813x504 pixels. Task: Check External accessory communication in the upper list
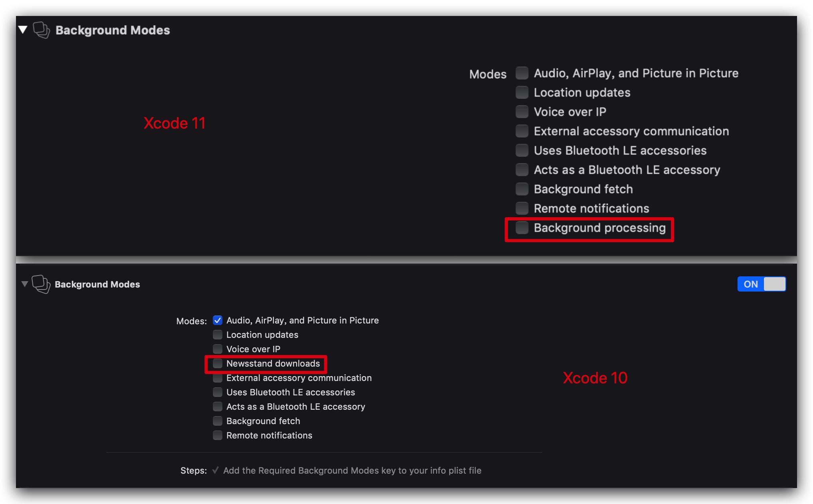coord(522,131)
